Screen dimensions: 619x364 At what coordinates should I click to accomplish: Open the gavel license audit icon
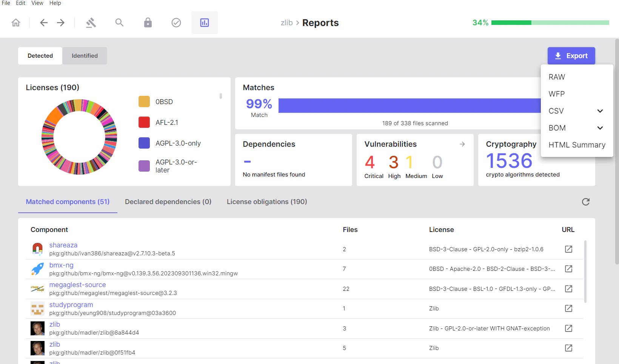[91, 23]
